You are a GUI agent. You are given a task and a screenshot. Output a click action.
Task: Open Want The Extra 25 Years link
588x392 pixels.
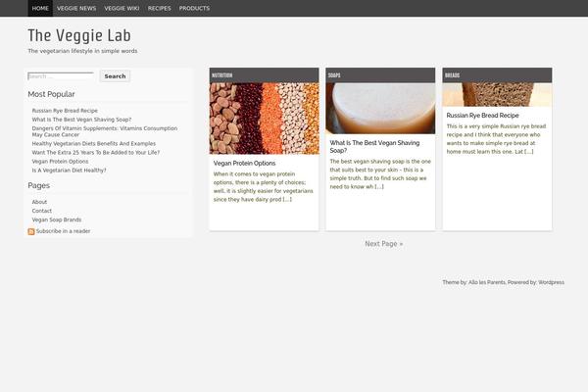[x=96, y=153]
